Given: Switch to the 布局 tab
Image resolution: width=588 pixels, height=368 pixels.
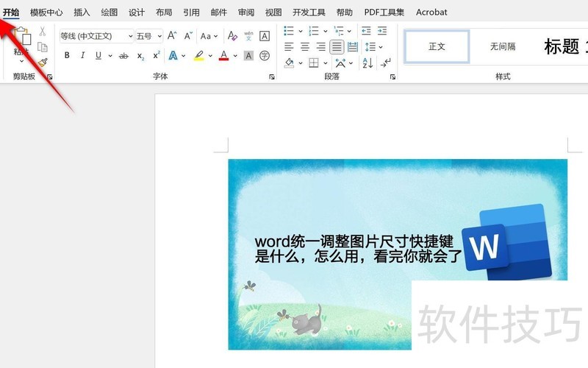Looking at the screenshot, I should [164, 13].
